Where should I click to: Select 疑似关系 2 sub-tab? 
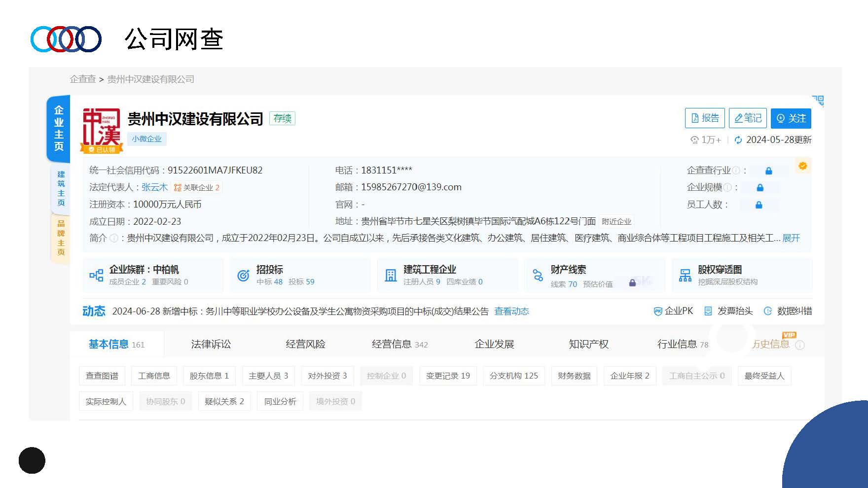224,401
